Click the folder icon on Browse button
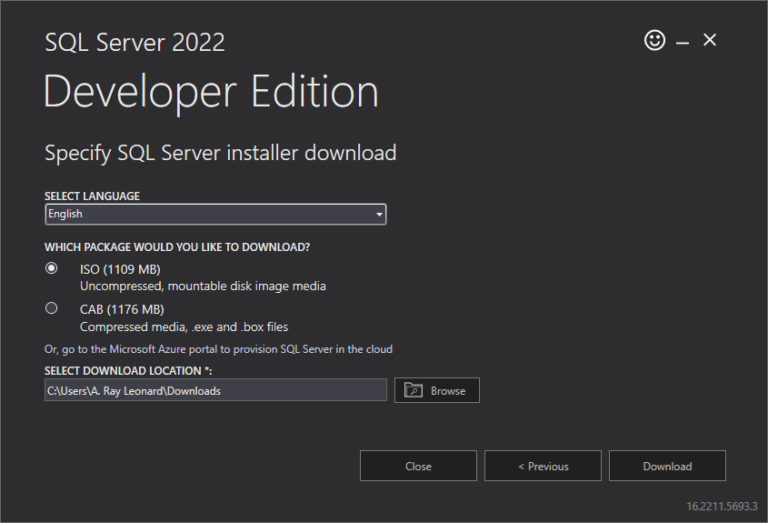 click(413, 390)
